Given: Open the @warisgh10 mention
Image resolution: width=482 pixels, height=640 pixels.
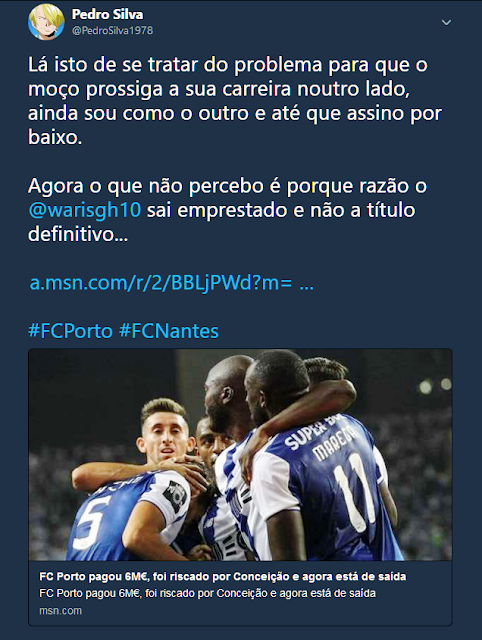Looking at the screenshot, I should [x=84, y=210].
